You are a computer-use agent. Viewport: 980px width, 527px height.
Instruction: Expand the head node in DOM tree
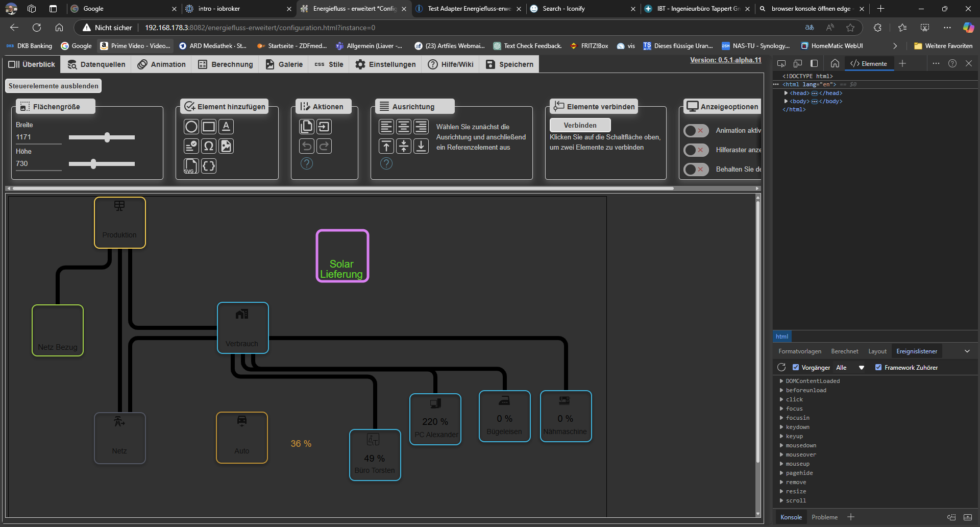click(x=786, y=93)
